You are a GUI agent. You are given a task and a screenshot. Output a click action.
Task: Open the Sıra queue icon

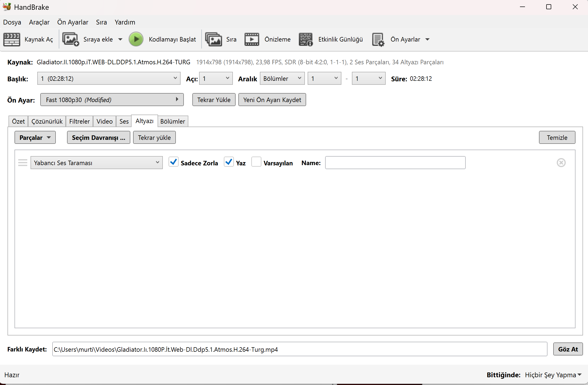pos(214,40)
